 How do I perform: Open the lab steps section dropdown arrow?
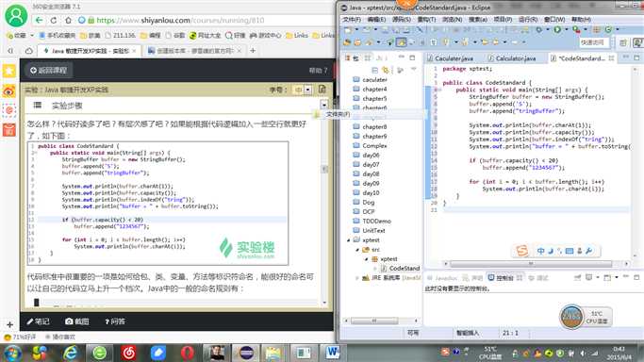pyautogui.click(x=324, y=105)
